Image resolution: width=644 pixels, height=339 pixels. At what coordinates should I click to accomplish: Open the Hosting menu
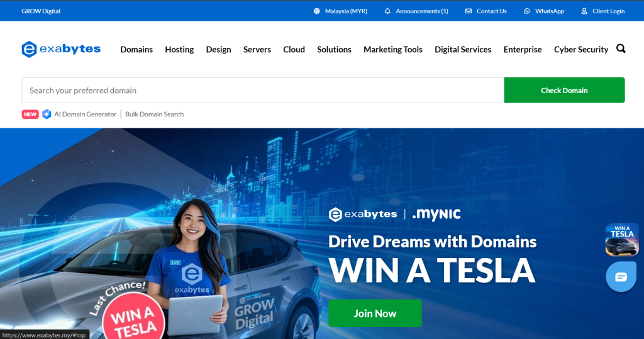(179, 49)
